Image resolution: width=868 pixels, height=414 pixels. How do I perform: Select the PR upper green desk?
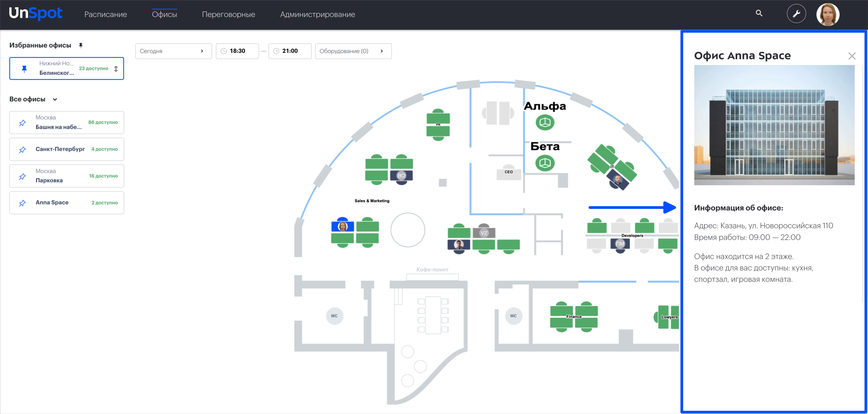pyautogui.click(x=438, y=117)
